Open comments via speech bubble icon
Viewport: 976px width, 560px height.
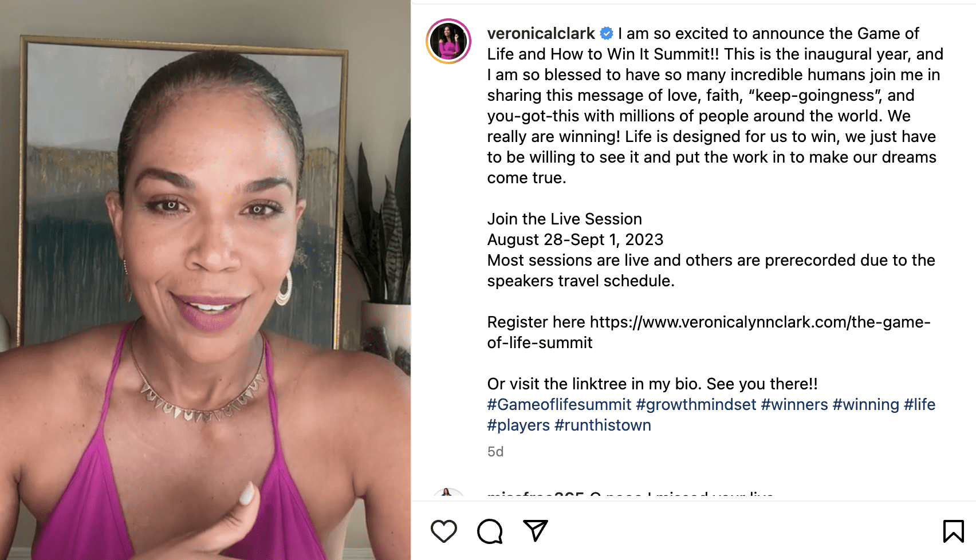(490, 531)
